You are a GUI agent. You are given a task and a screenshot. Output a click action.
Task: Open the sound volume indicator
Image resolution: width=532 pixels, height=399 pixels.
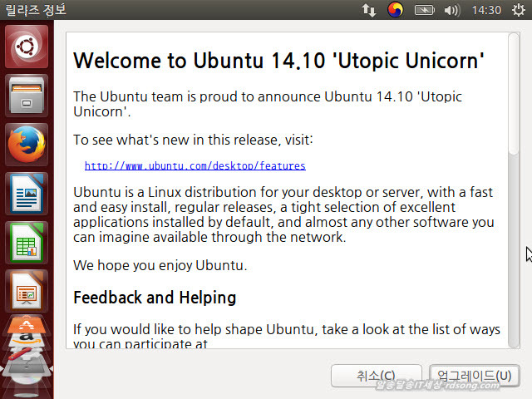pyautogui.click(x=452, y=10)
